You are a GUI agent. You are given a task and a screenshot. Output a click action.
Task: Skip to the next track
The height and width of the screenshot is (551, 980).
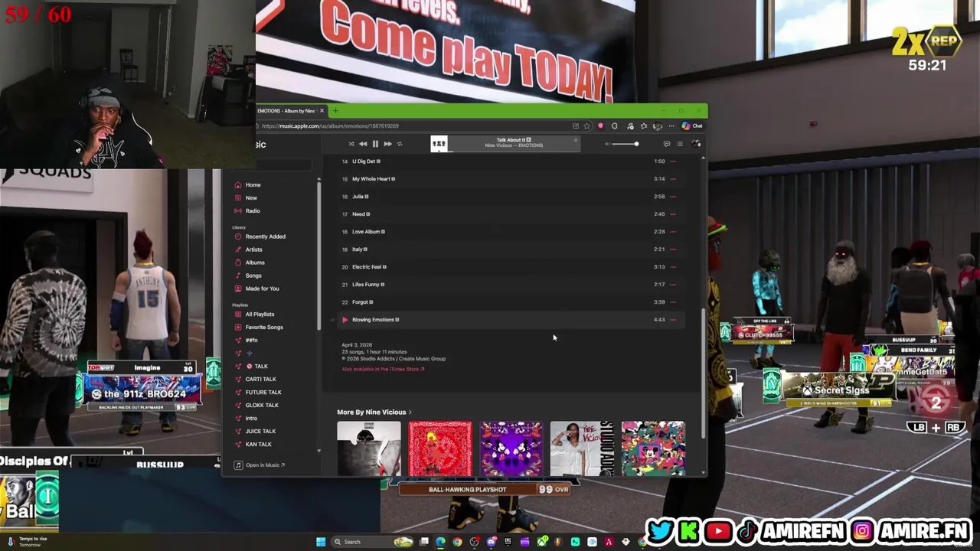[x=387, y=144]
